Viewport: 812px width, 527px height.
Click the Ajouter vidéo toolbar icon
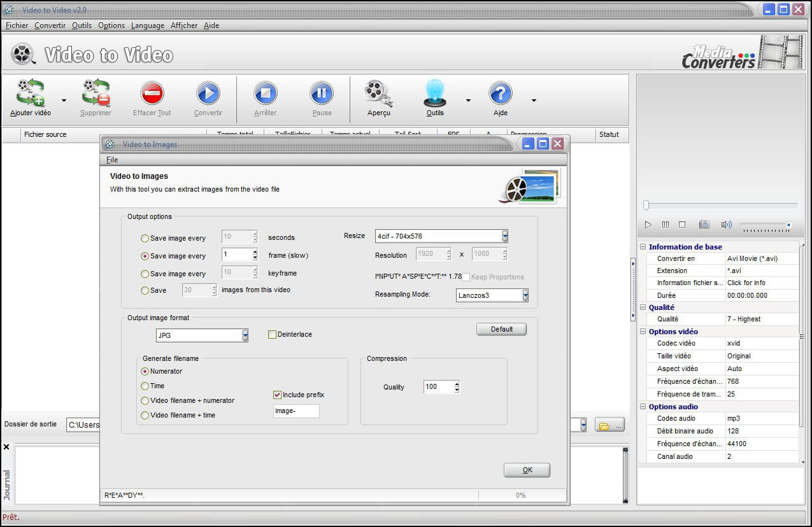(x=31, y=93)
